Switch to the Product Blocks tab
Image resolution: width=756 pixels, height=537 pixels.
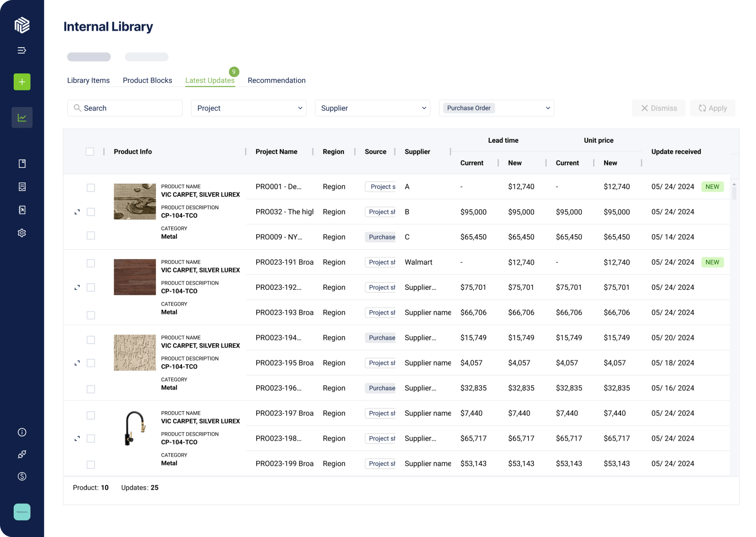click(147, 80)
